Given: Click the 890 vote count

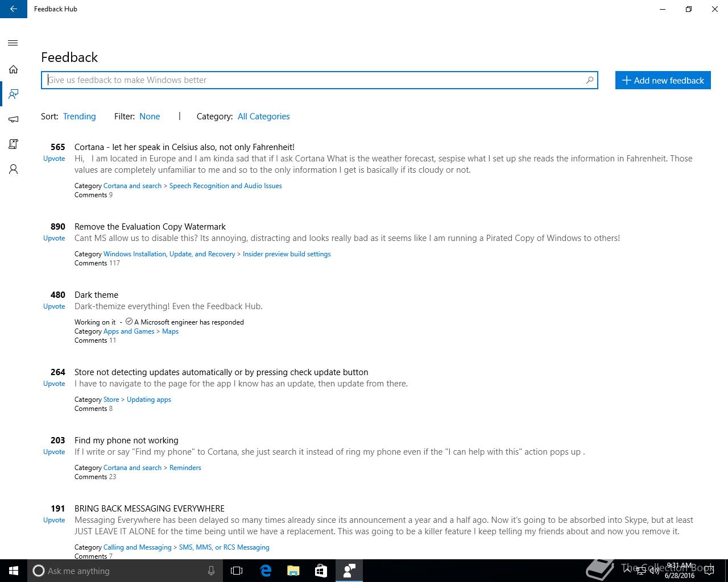Looking at the screenshot, I should coord(58,227).
